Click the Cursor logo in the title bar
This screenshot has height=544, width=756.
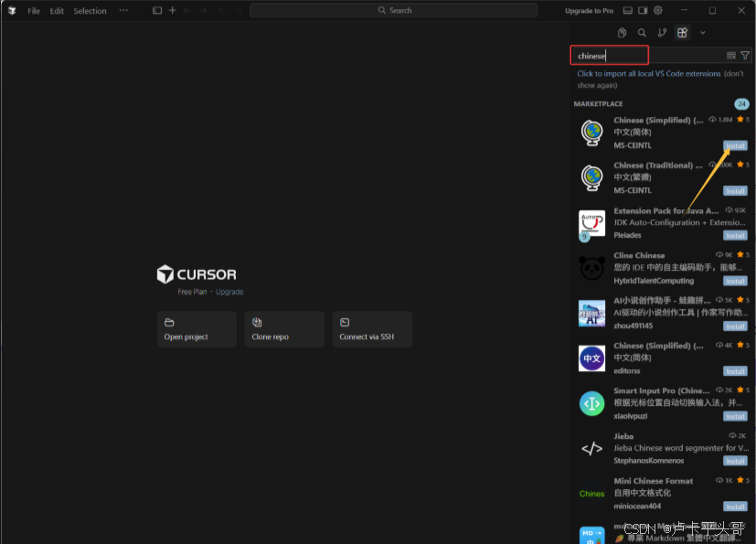[x=12, y=10]
